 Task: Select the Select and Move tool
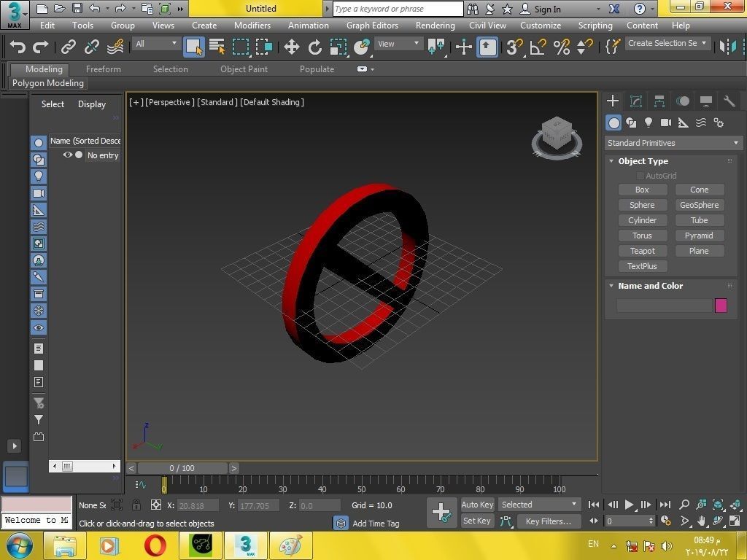click(x=291, y=47)
